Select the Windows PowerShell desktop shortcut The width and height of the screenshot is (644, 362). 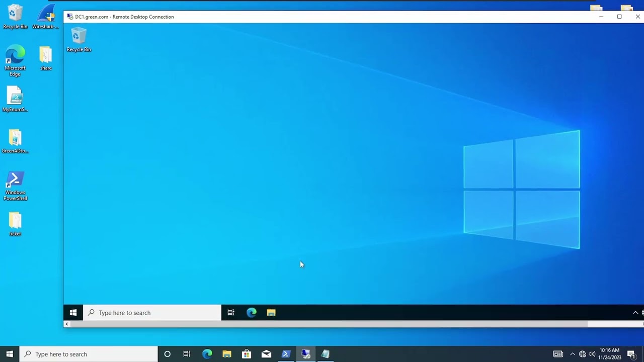click(x=15, y=187)
